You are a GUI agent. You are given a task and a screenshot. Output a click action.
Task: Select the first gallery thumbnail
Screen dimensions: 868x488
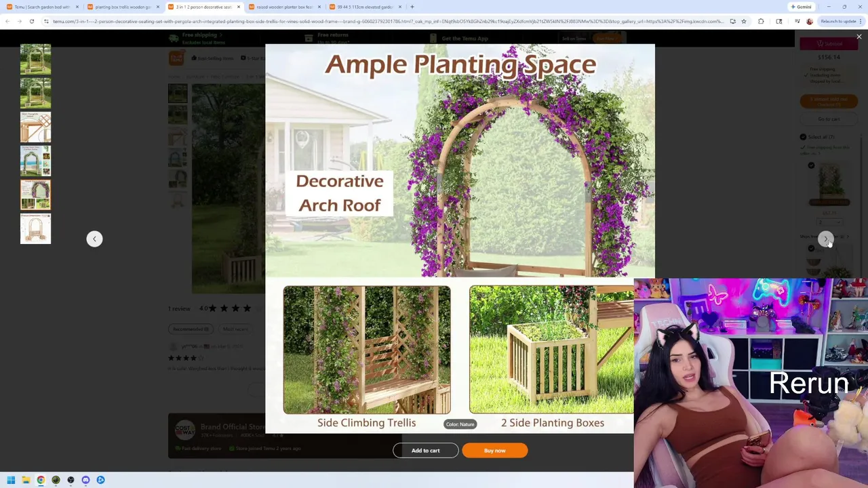coord(35,59)
